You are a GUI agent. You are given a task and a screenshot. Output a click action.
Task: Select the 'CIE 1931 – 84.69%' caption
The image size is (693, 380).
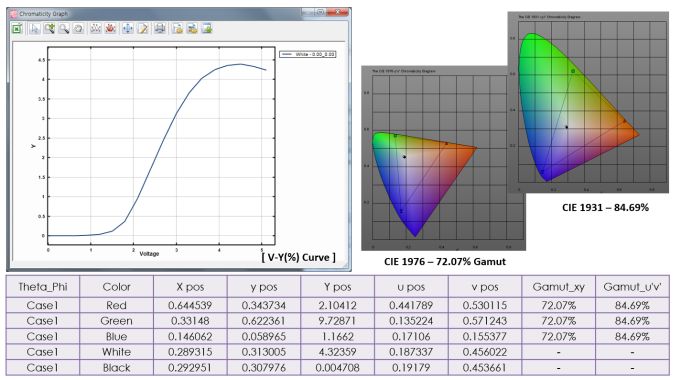click(605, 208)
